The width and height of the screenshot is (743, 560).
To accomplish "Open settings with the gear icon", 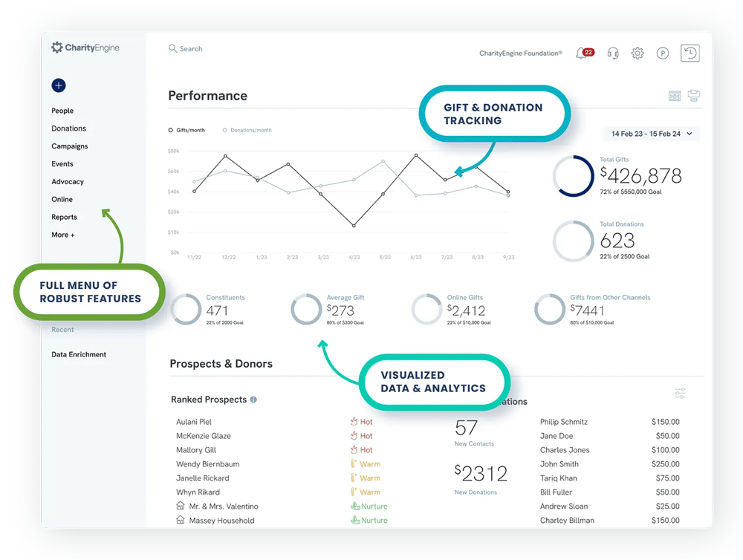I will [637, 53].
